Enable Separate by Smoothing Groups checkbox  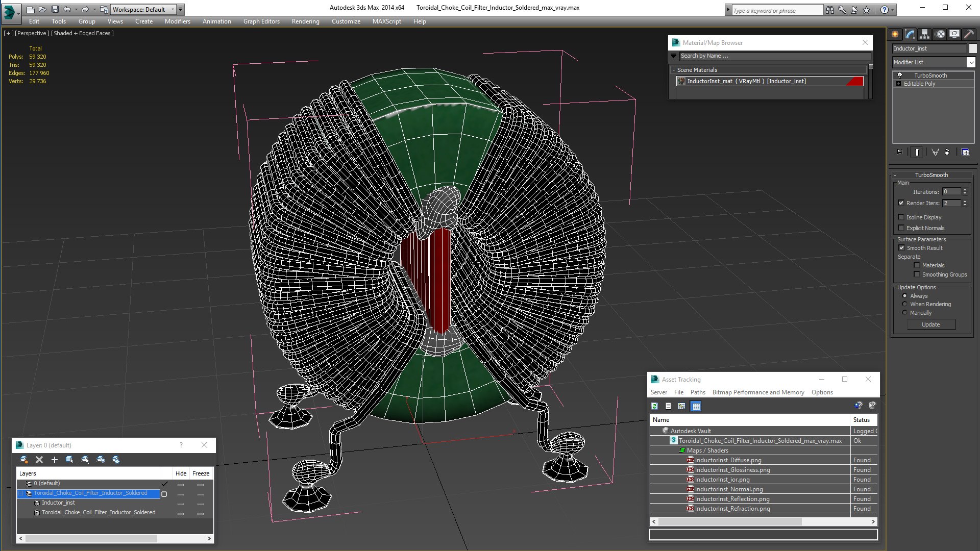click(917, 274)
